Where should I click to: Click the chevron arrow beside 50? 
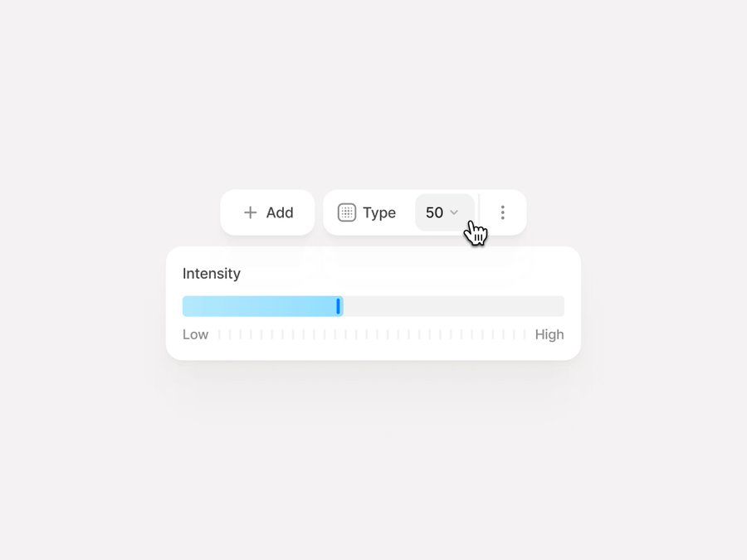(454, 213)
